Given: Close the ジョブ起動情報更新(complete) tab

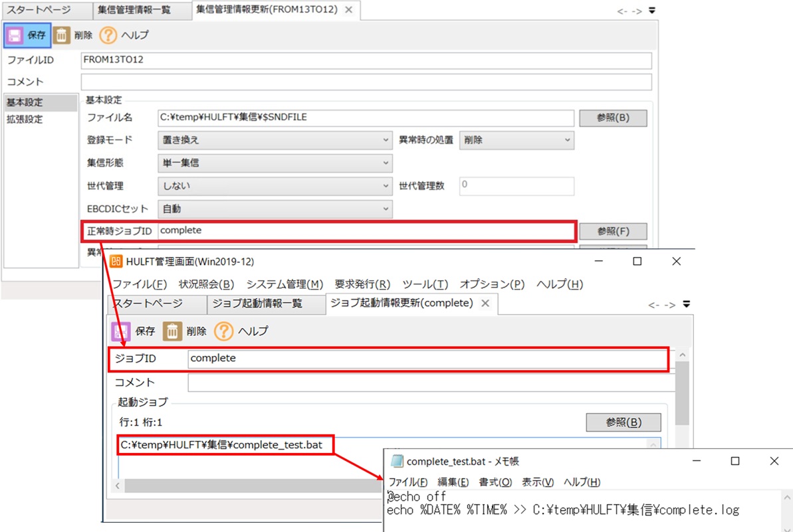Looking at the screenshot, I should pos(485,304).
